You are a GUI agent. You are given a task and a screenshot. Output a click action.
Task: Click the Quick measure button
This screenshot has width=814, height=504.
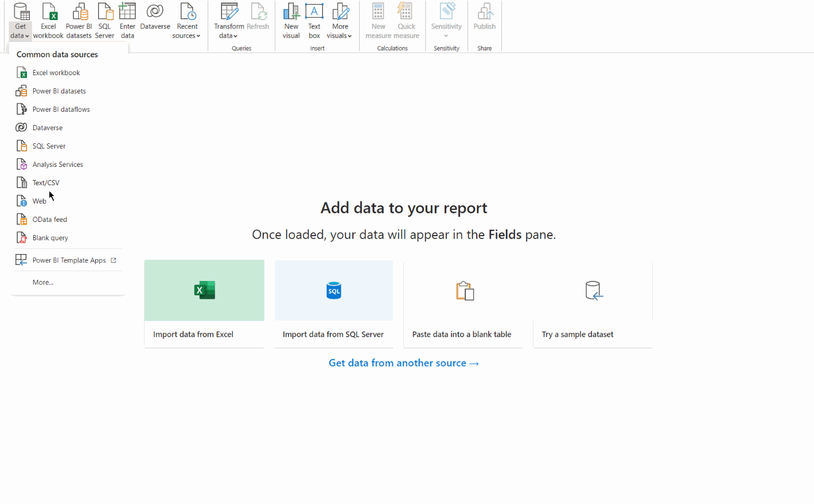coord(406,21)
